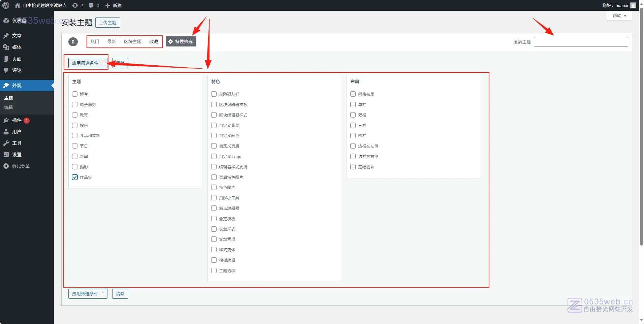Open the 设置 settings sidebar item

coord(17,155)
